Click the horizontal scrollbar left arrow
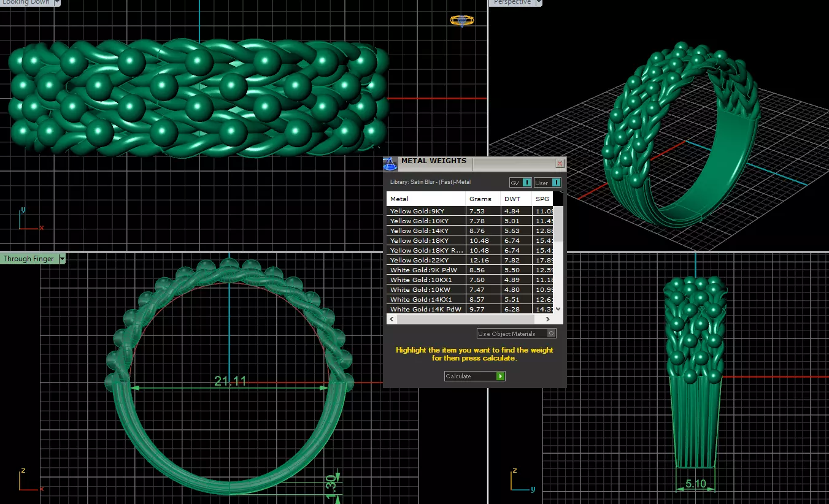 click(x=391, y=319)
